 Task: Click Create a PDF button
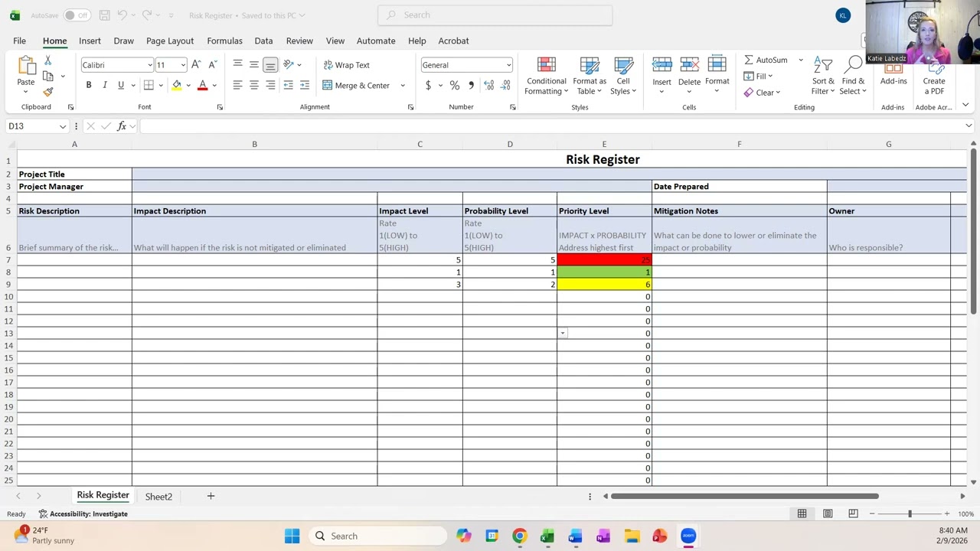pyautogui.click(x=933, y=77)
